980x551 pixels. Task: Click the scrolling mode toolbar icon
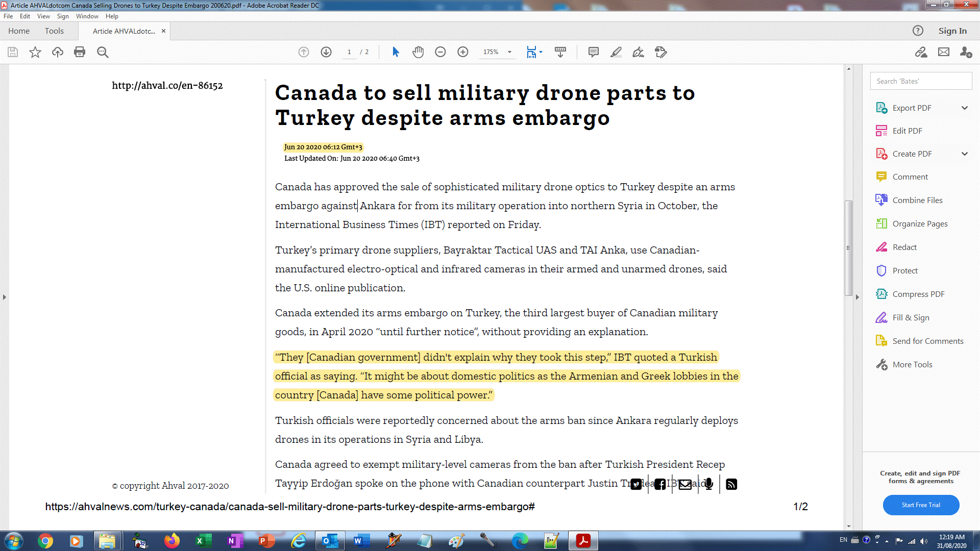560,52
